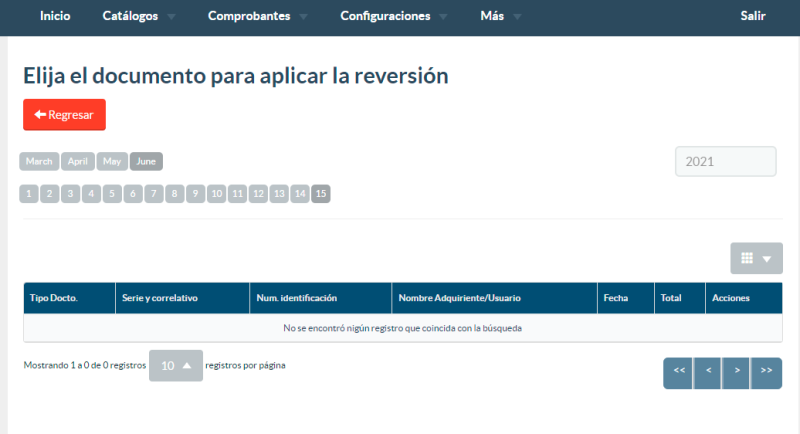Image resolution: width=800 pixels, height=434 pixels.
Task: Click the red Regresar back button
Action: [64, 115]
